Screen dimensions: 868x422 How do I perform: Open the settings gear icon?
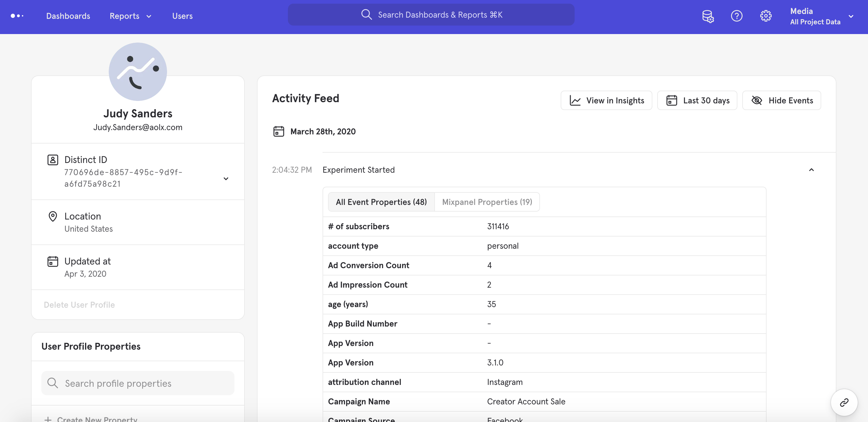[x=766, y=16]
